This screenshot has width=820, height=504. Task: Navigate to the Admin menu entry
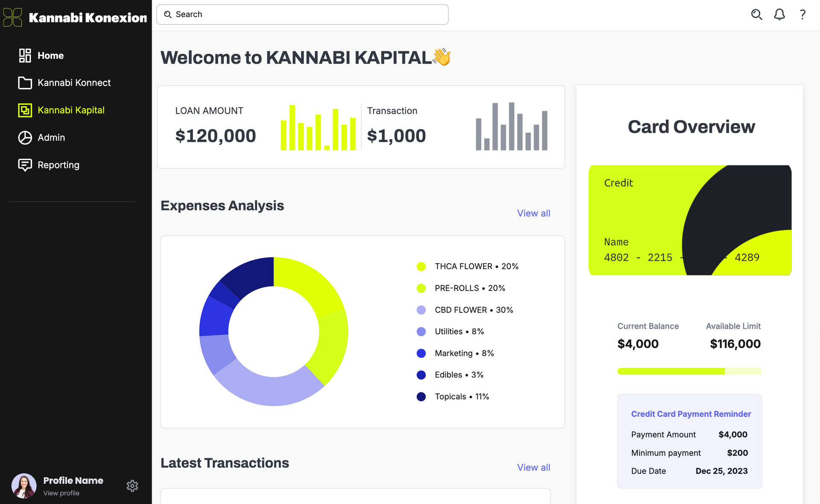pyautogui.click(x=51, y=137)
